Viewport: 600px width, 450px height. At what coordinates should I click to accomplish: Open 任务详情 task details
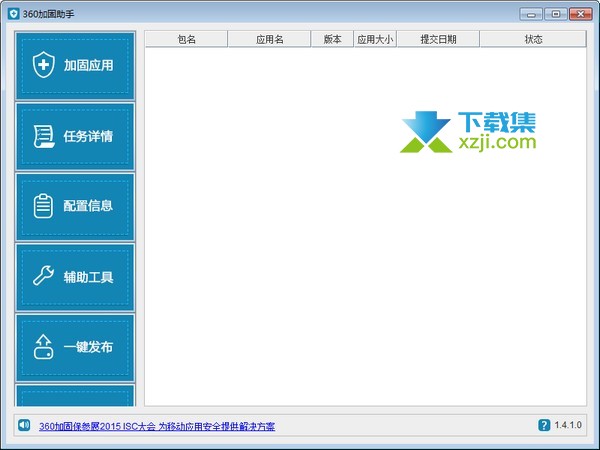pos(75,136)
